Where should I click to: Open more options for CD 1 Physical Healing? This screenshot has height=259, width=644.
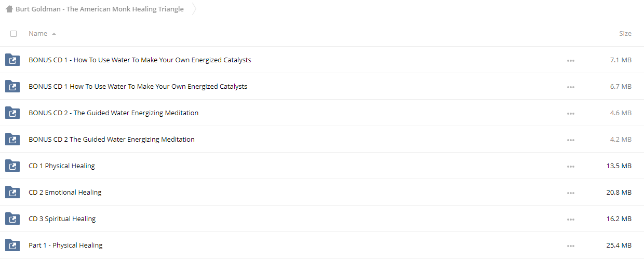[571, 167]
